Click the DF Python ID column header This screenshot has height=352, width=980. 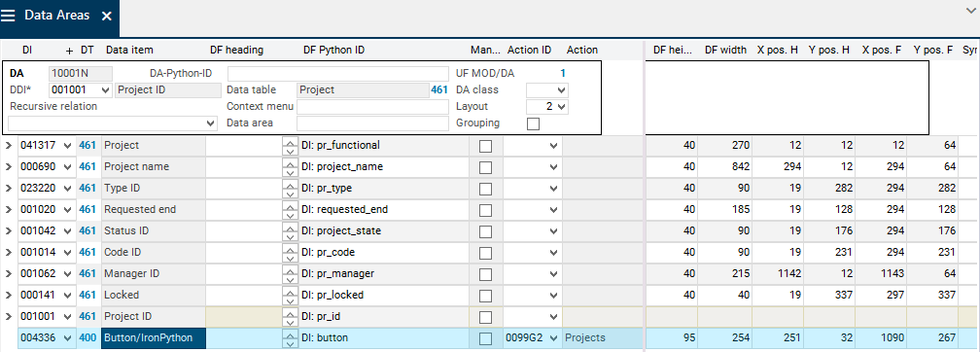click(333, 50)
